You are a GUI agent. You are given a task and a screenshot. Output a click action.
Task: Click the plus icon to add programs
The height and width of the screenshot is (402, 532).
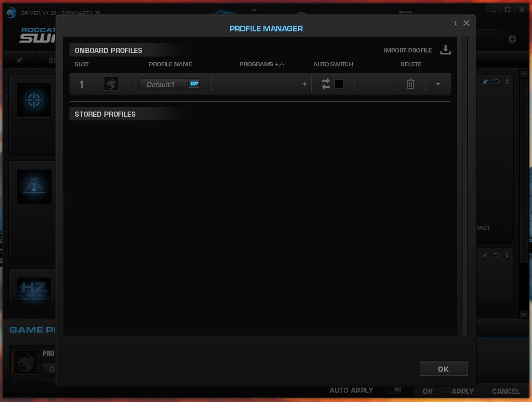[304, 84]
